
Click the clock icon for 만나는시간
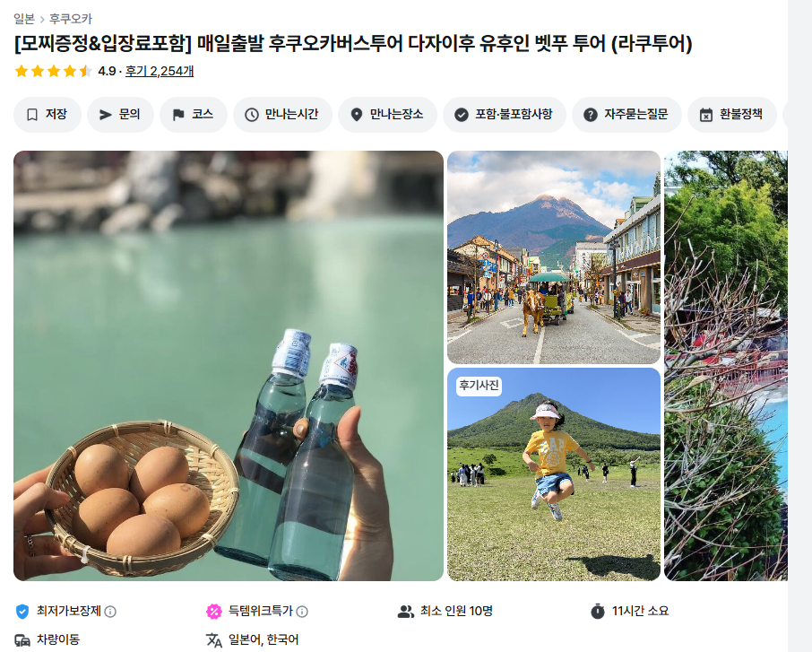[x=252, y=115]
